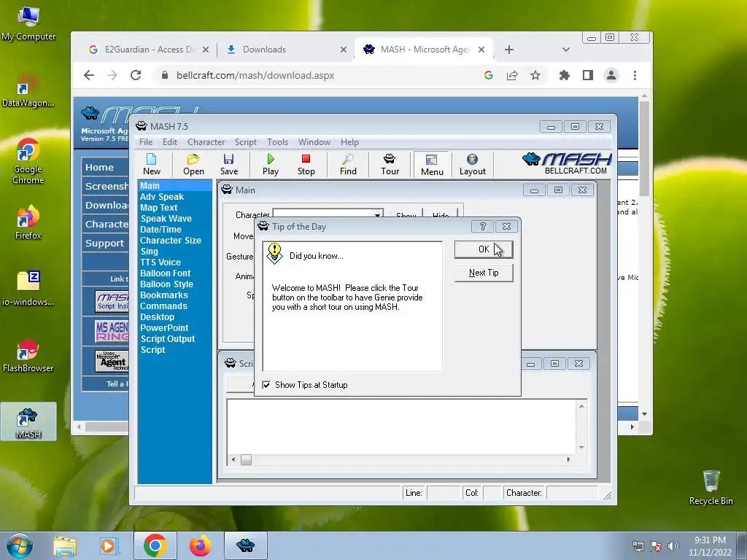The image size is (747, 560).
Task: Select Balloon Font in the side menu
Action: coord(165,273)
